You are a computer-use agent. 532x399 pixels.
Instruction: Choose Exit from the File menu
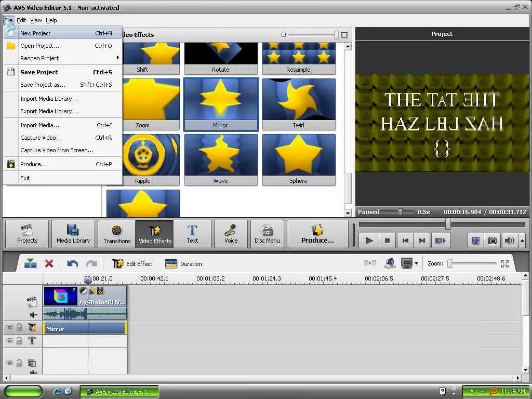(x=63, y=178)
